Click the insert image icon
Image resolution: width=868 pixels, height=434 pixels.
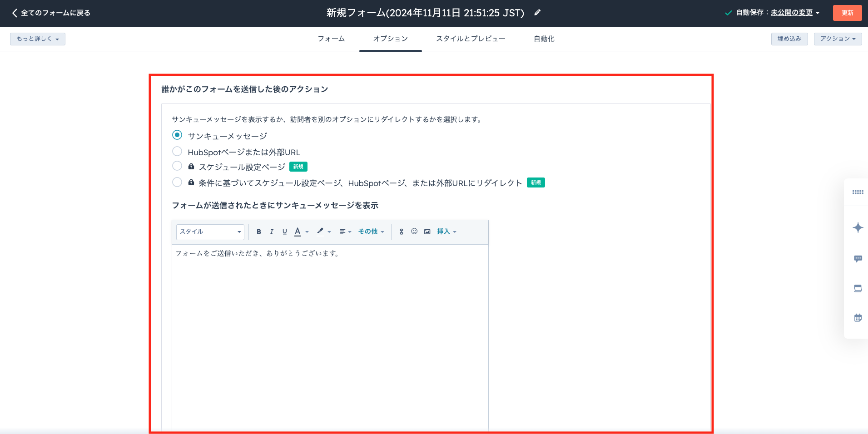[427, 232]
